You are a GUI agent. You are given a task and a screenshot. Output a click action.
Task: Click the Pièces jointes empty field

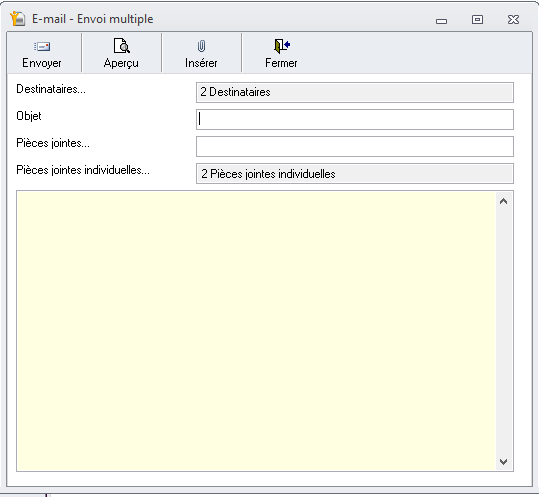[x=355, y=146]
